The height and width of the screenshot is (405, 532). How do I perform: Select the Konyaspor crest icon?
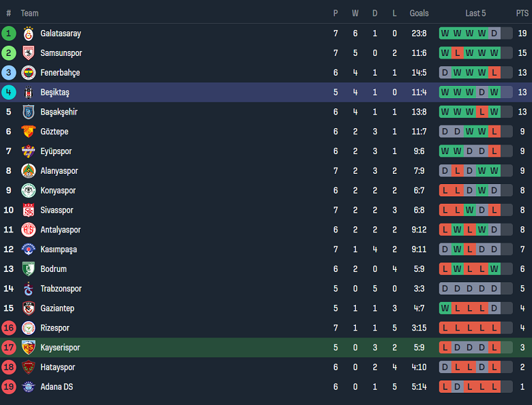click(x=28, y=191)
